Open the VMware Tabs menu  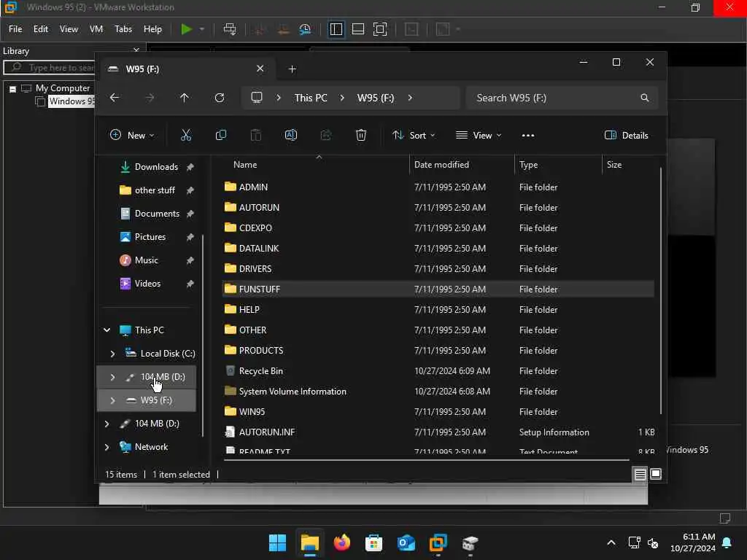point(123,29)
